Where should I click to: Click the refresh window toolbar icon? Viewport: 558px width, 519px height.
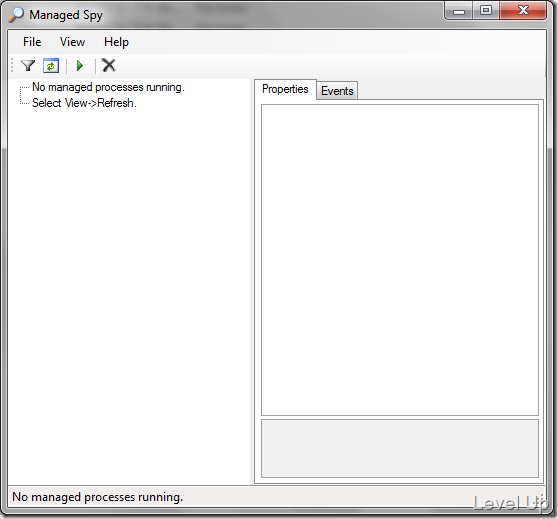(x=51, y=66)
